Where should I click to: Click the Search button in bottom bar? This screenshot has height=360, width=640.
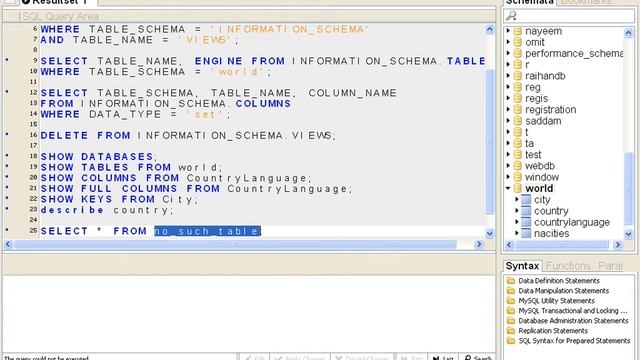pyautogui.click(x=478, y=357)
